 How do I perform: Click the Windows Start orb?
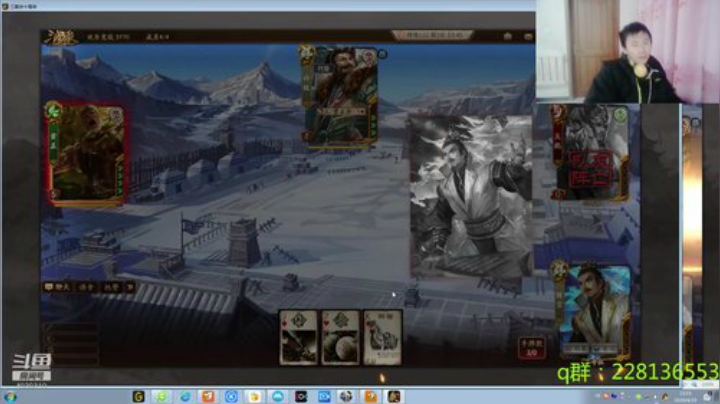click(10, 397)
